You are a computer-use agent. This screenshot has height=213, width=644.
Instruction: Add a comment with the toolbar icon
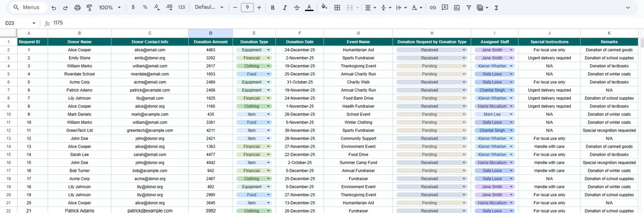click(x=445, y=8)
